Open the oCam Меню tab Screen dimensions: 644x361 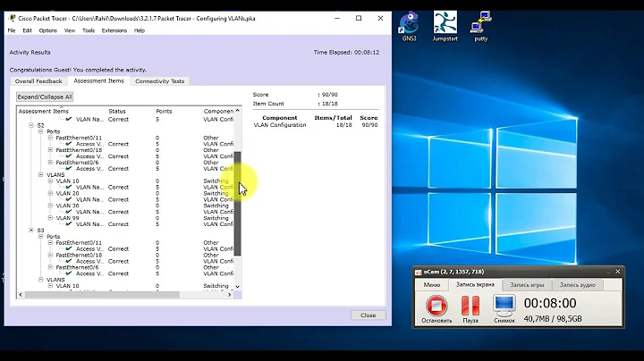tap(432, 285)
